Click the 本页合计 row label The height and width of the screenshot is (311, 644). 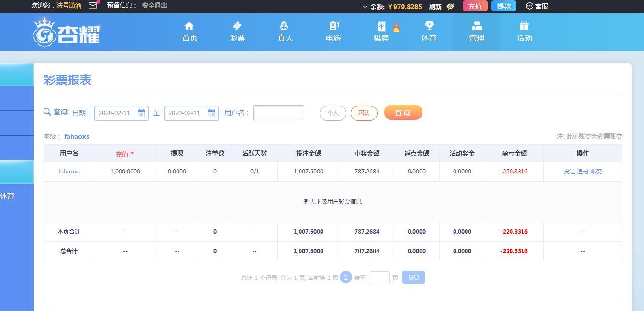(69, 232)
